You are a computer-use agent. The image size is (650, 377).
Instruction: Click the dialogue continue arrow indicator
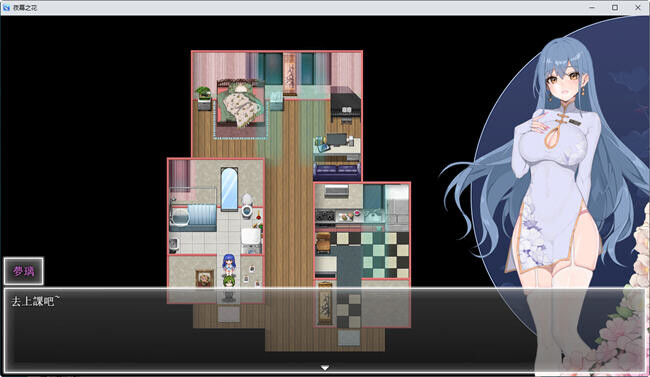click(x=325, y=367)
